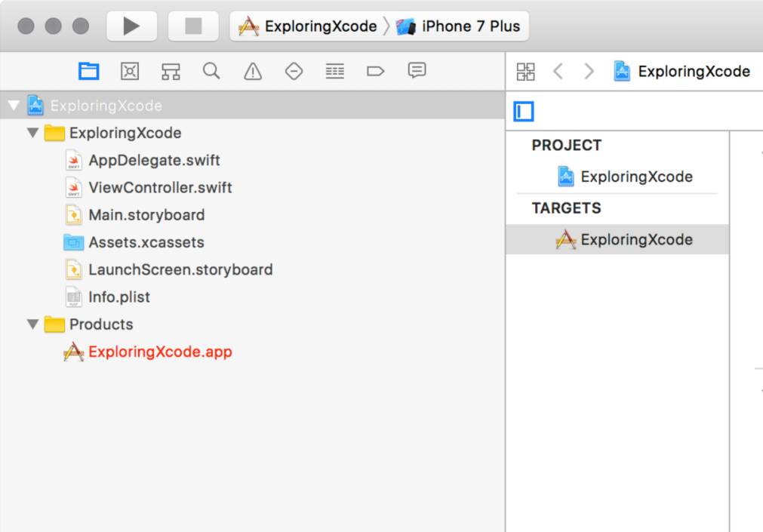Show the Symbol navigator

point(130,72)
